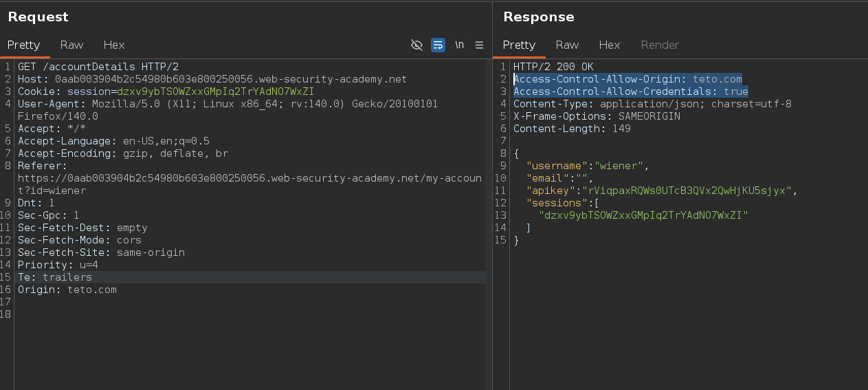Click the Access-Control-Allow-Origin response header

coord(627,79)
